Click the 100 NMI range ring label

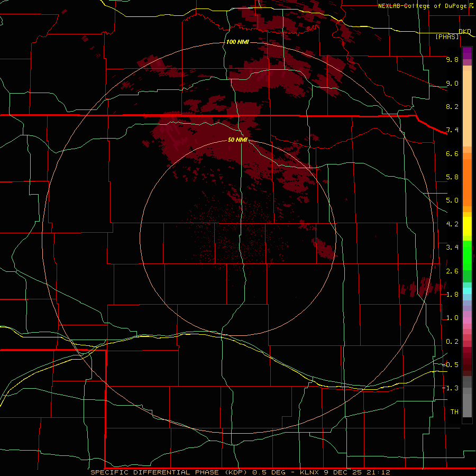tap(237, 42)
